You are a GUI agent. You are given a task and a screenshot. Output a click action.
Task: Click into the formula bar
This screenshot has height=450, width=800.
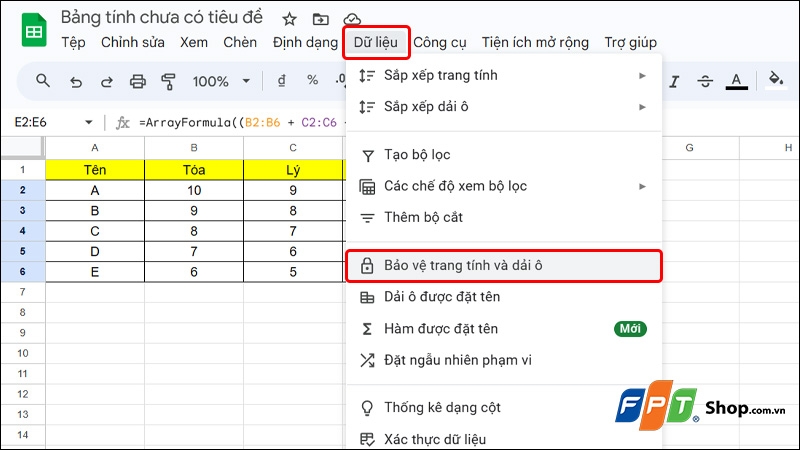tap(242, 122)
